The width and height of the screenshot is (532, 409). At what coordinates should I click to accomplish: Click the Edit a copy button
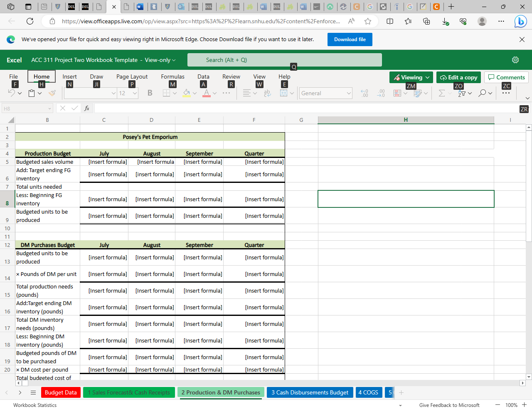(x=458, y=77)
